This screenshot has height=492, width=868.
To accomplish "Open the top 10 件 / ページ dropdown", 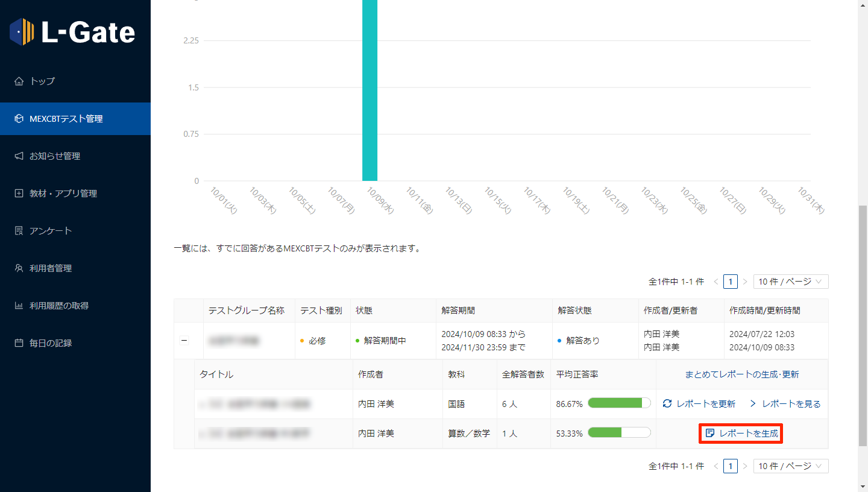I will (790, 282).
